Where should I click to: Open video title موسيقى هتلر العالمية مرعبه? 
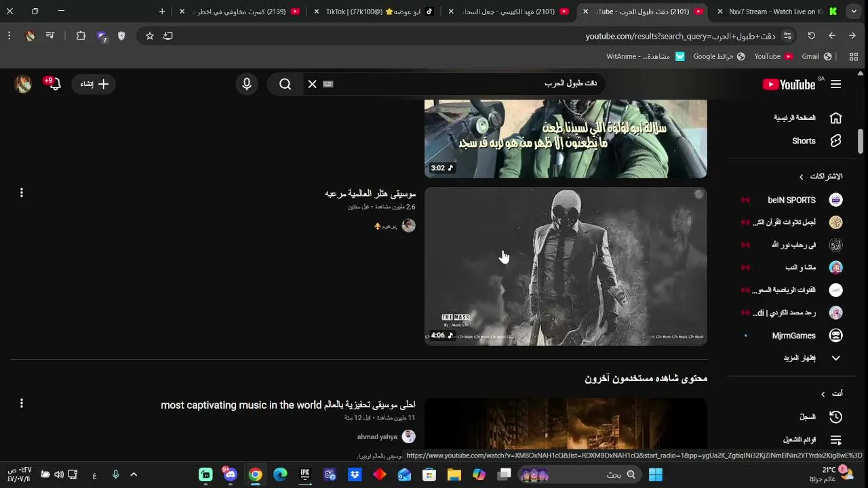370,194
